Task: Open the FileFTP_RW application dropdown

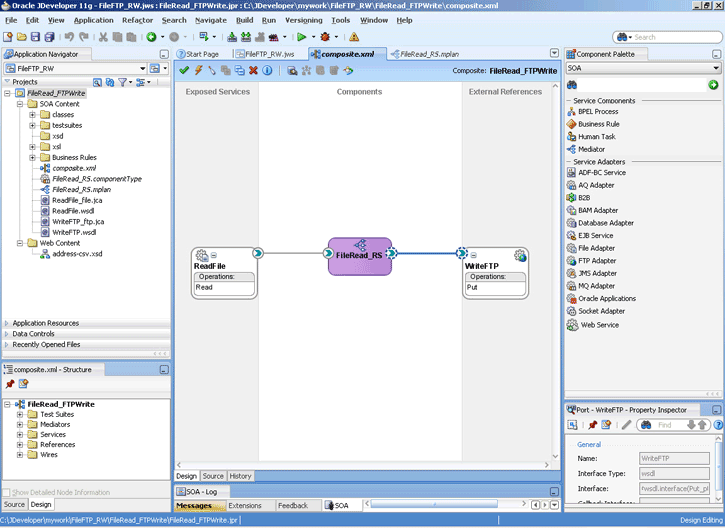Action: pyautogui.click(x=141, y=68)
